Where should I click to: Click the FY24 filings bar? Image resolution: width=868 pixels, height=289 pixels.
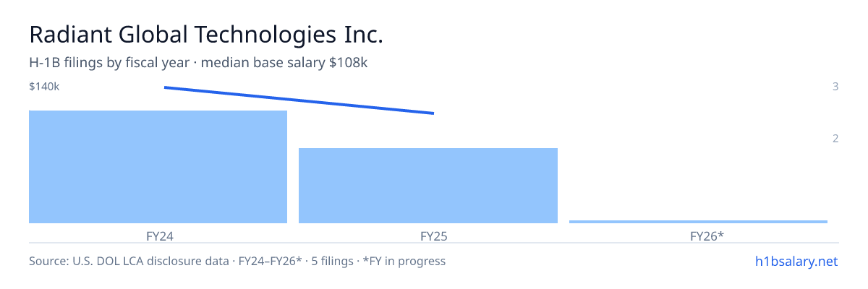[158, 167]
